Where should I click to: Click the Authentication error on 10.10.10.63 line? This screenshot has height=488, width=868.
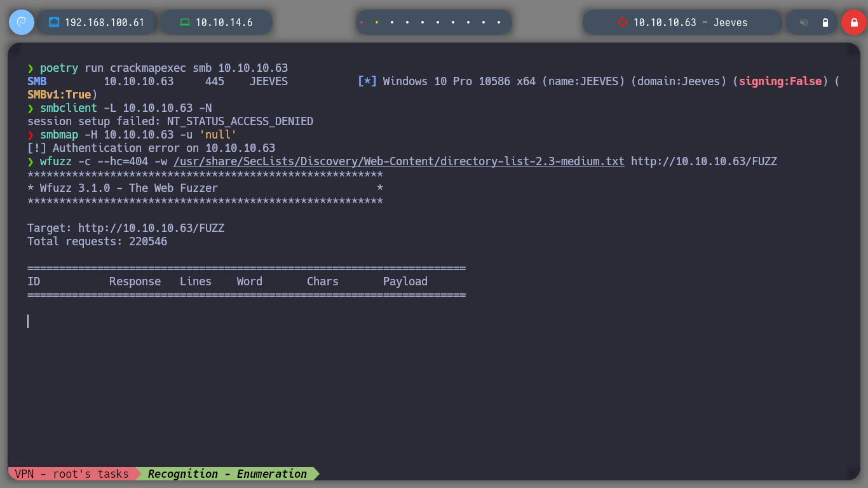point(151,148)
